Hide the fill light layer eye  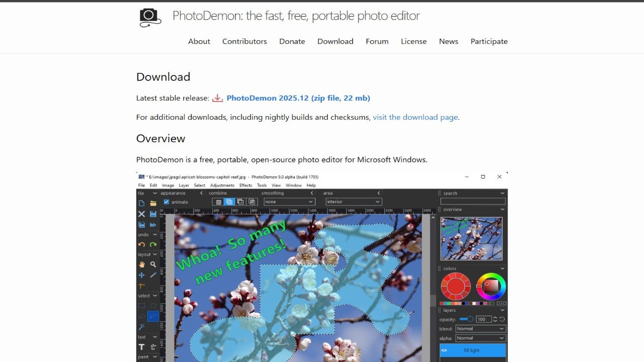[x=444, y=350]
